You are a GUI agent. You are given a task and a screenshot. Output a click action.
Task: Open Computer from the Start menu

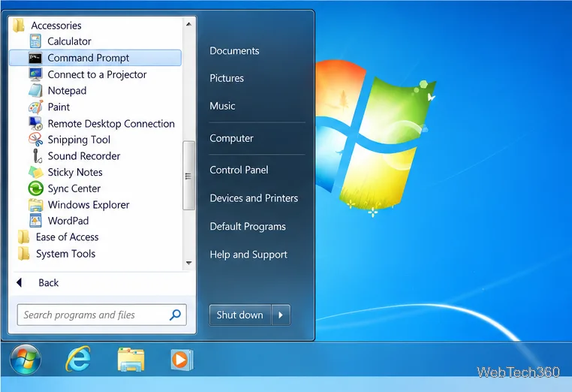pos(231,138)
